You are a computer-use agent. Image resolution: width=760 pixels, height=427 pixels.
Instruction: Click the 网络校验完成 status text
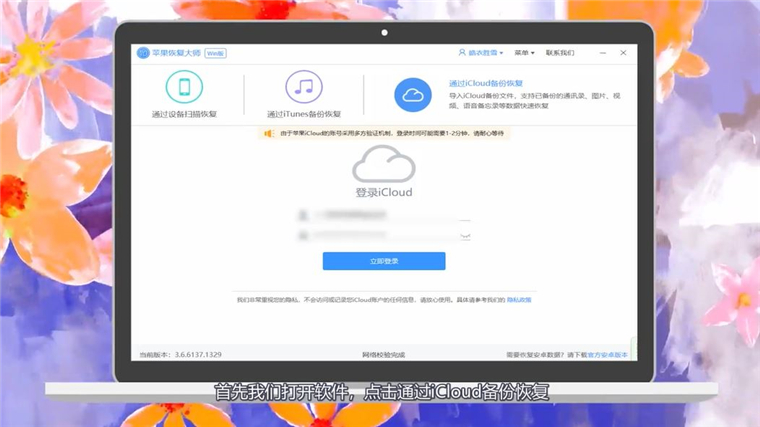click(x=383, y=355)
